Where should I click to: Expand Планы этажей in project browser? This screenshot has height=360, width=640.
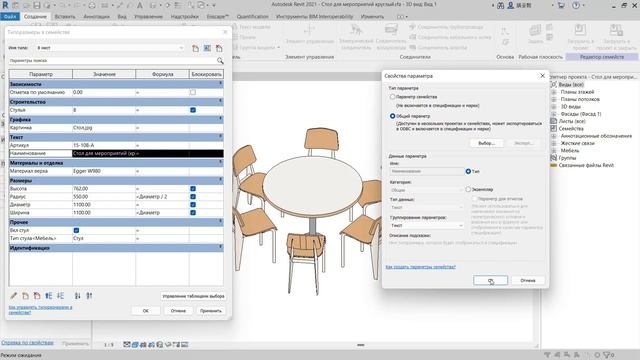click(x=554, y=92)
